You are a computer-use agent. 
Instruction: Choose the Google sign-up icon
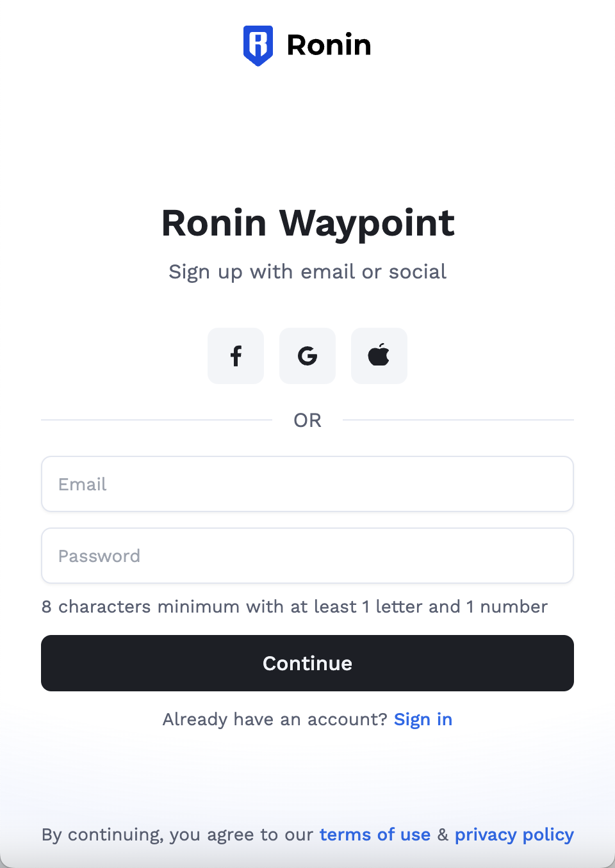click(307, 356)
